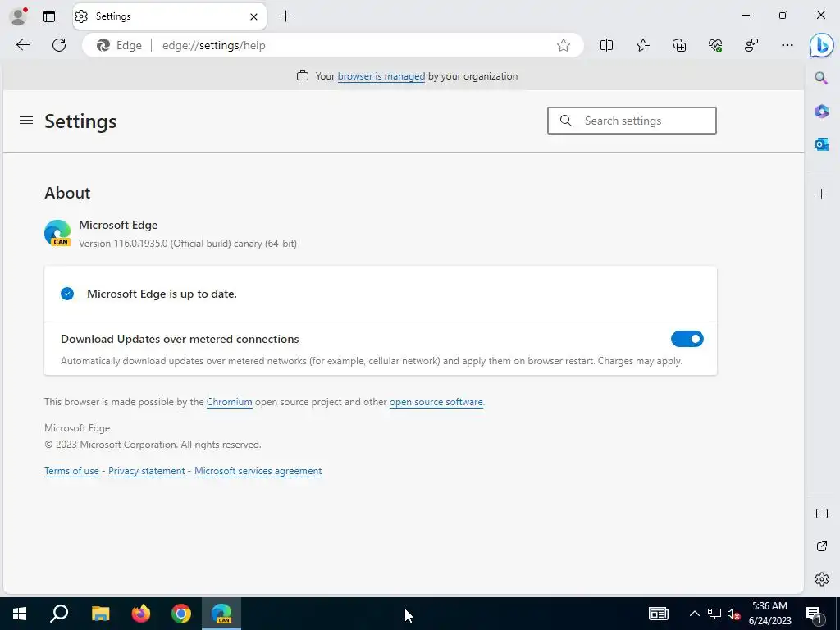The width and height of the screenshot is (840, 630).
Task: Open sidebar Search icon
Action: coord(821,79)
